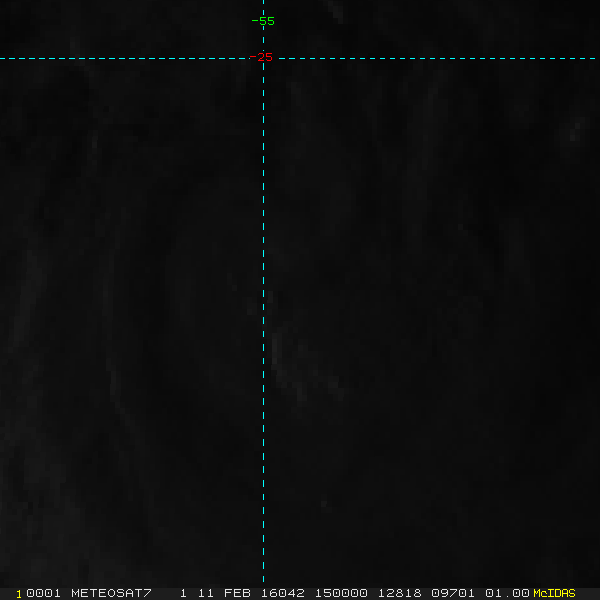Click the red -25 latitude label
The width and height of the screenshot is (600, 600).
coord(261,57)
